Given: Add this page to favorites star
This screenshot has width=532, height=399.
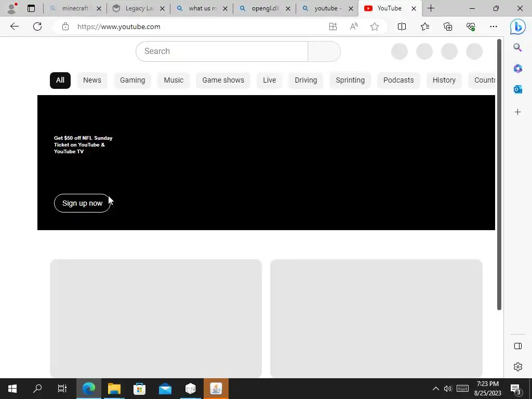Looking at the screenshot, I should tap(375, 26).
